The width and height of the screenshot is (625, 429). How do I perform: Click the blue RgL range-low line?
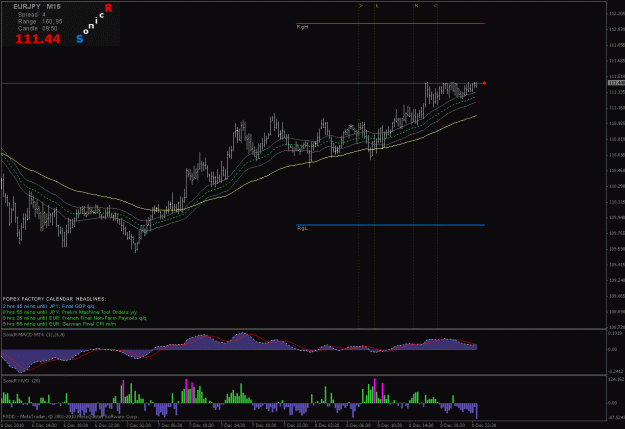coord(390,225)
